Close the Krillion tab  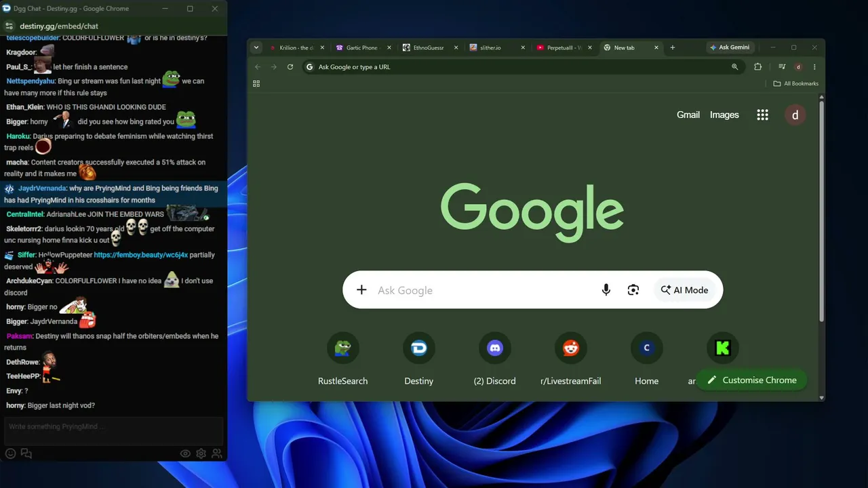322,47
